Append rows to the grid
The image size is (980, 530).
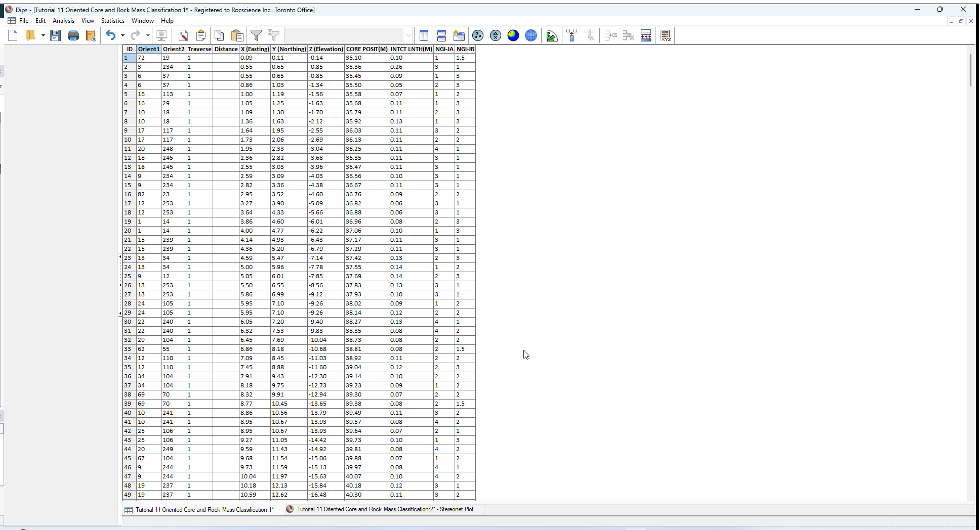point(646,35)
